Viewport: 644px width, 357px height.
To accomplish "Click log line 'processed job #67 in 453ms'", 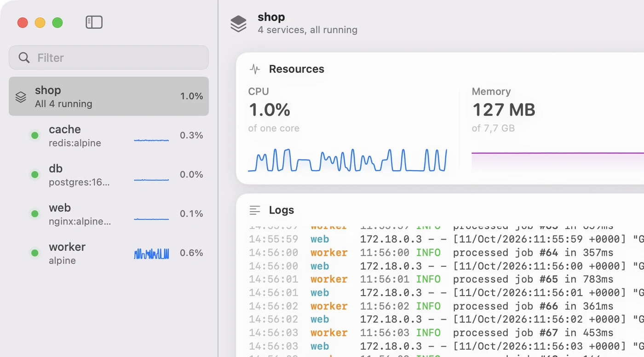I will tap(533, 333).
